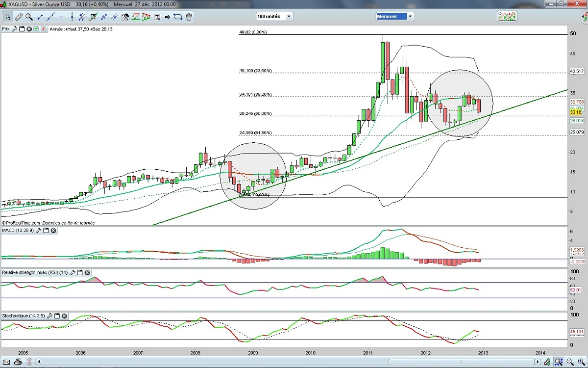588x368 pixels.
Task: Maximize the Stochastique indicator panel
Action: point(57,316)
